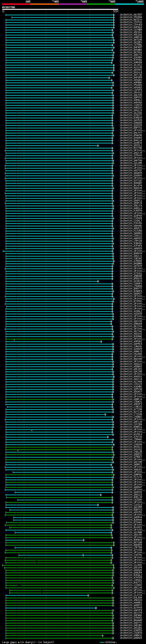Click the orange ~40% identity legend bar
The width and height of the screenshot is (146, 644).
(x=45, y=4)
